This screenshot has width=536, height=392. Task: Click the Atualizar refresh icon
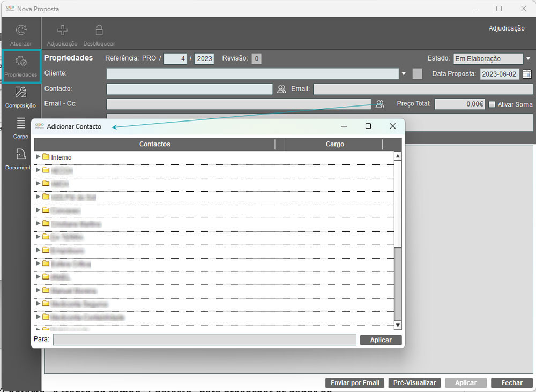coord(21,31)
